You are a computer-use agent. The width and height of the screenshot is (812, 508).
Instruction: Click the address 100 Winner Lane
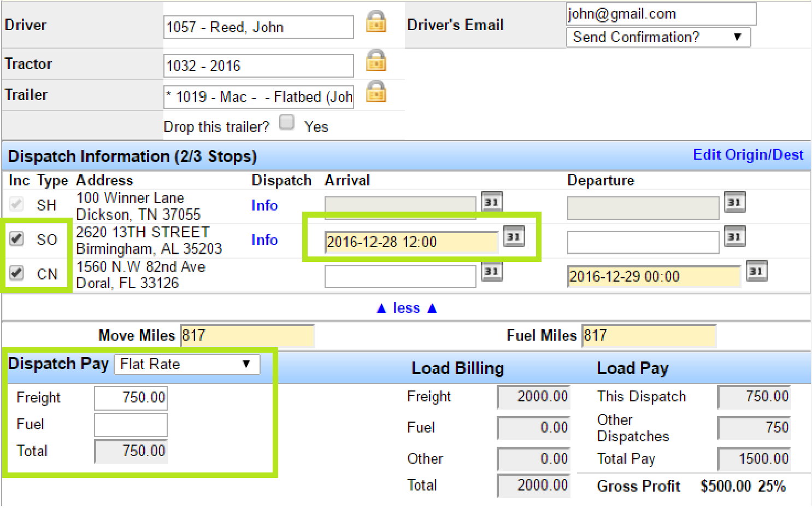[130, 198]
